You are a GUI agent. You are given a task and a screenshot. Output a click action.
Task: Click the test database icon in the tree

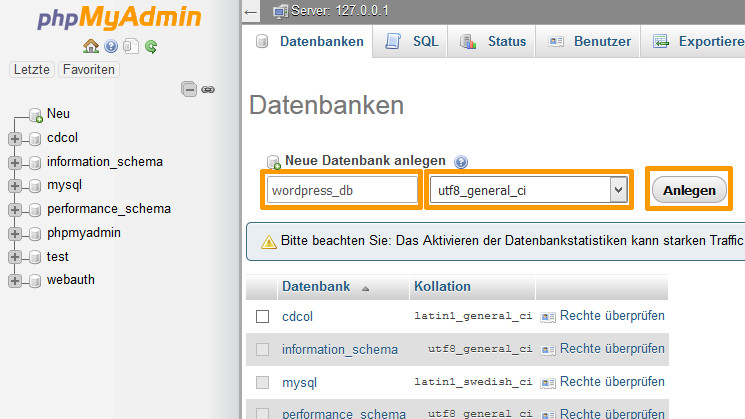coord(35,257)
